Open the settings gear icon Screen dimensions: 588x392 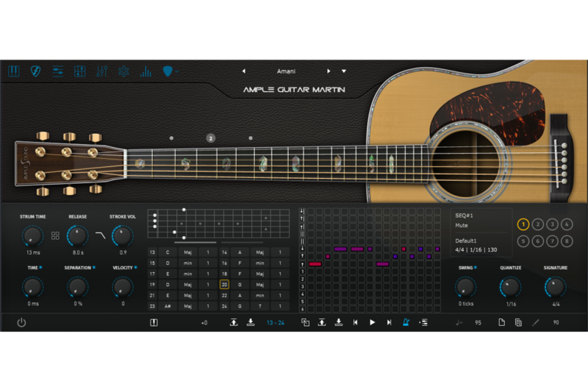pyautogui.click(x=123, y=71)
